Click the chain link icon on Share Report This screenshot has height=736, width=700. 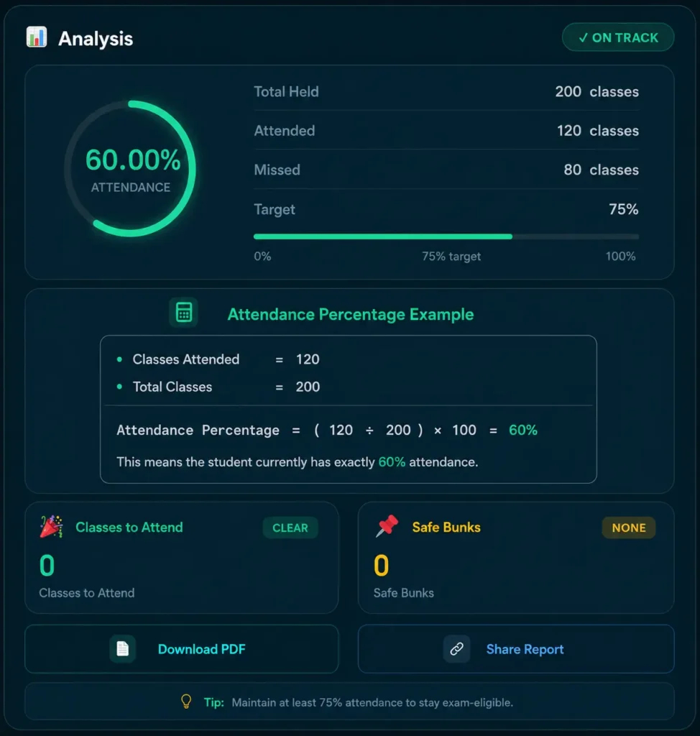(x=457, y=649)
